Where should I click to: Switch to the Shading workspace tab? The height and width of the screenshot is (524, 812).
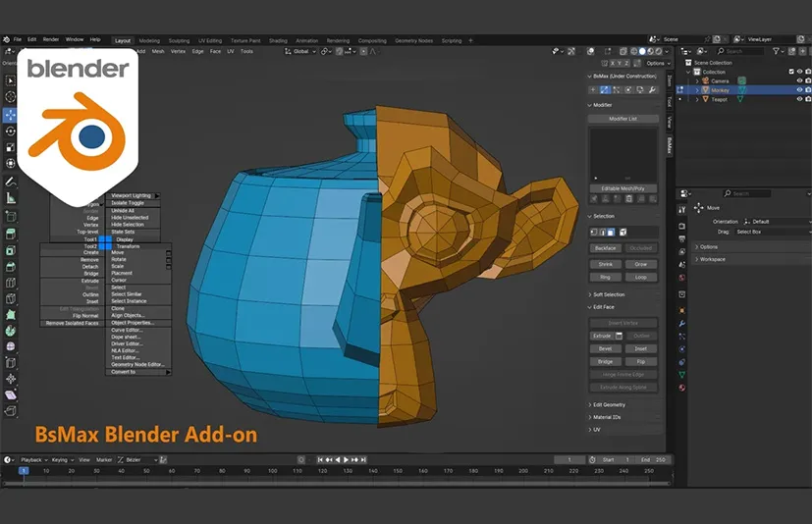[278, 40]
